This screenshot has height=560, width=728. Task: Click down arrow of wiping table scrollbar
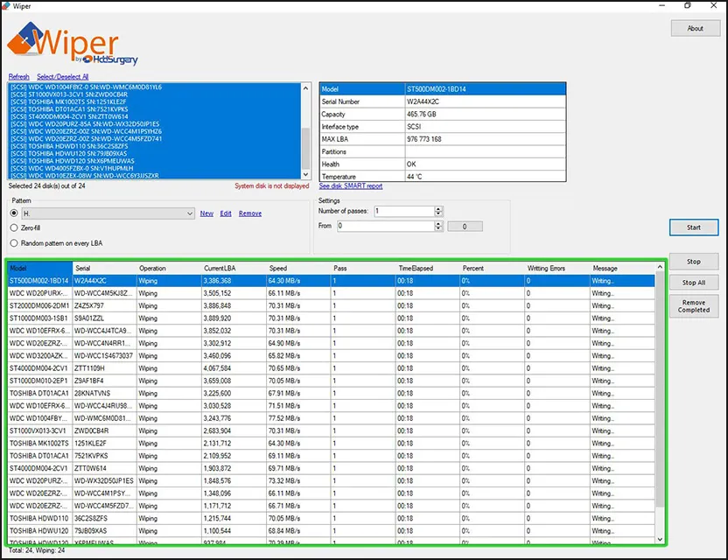(x=660, y=540)
